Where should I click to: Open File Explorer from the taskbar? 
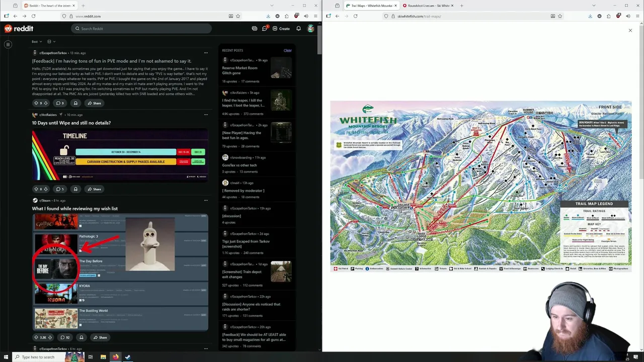click(x=103, y=357)
